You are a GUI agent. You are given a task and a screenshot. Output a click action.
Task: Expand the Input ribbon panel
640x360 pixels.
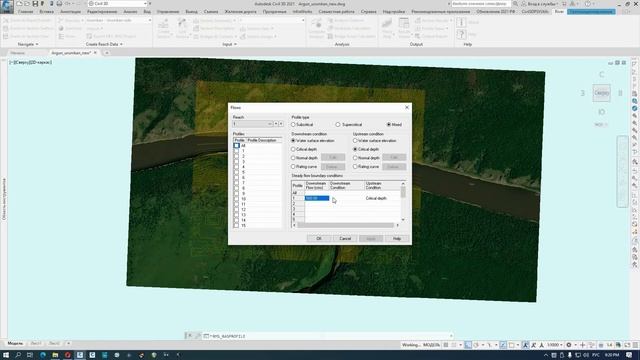pos(229,44)
